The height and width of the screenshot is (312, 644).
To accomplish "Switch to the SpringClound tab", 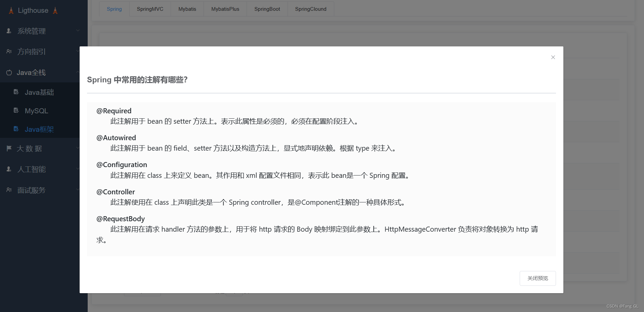I will coord(311,9).
